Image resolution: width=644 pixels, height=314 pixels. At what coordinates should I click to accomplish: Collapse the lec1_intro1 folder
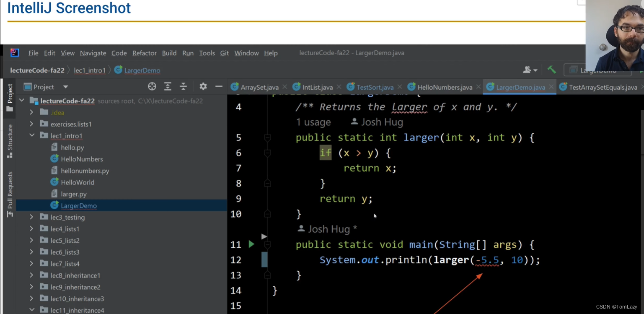(31, 136)
